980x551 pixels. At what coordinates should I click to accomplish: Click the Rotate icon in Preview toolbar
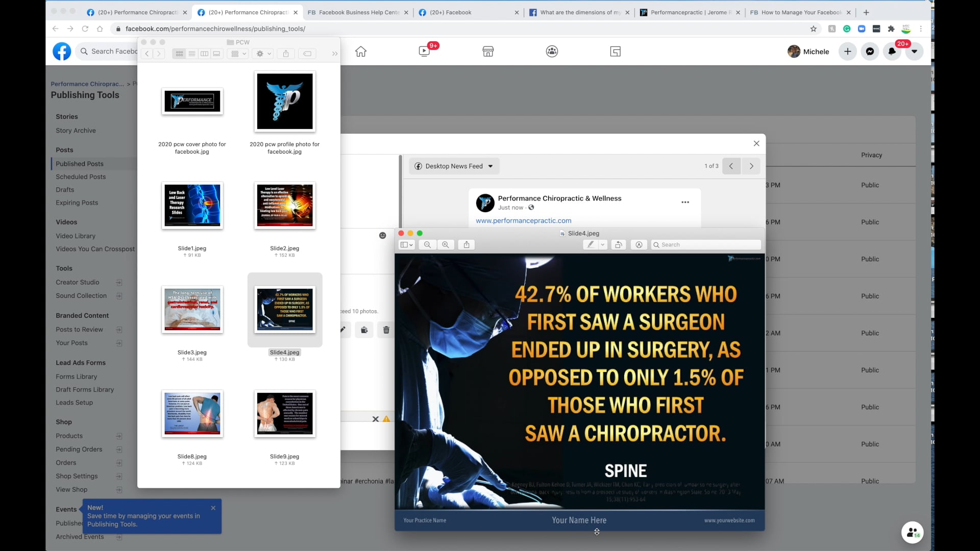[x=619, y=244]
